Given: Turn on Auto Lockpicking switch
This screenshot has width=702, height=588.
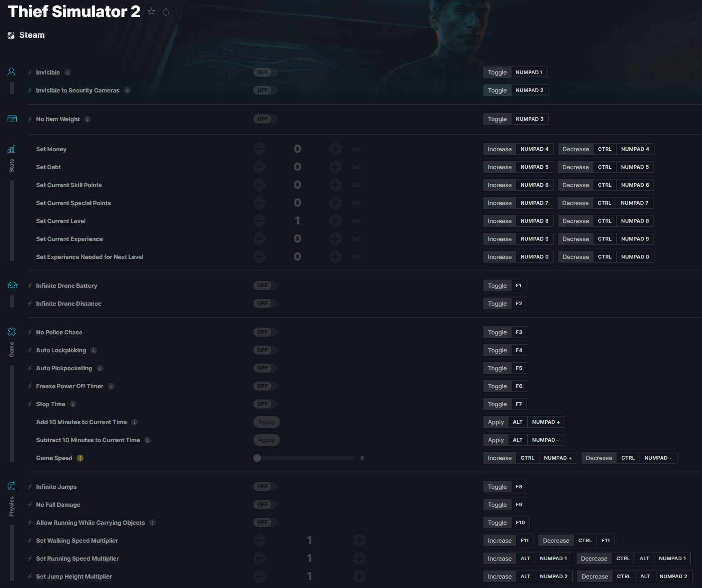Looking at the screenshot, I should [x=265, y=350].
